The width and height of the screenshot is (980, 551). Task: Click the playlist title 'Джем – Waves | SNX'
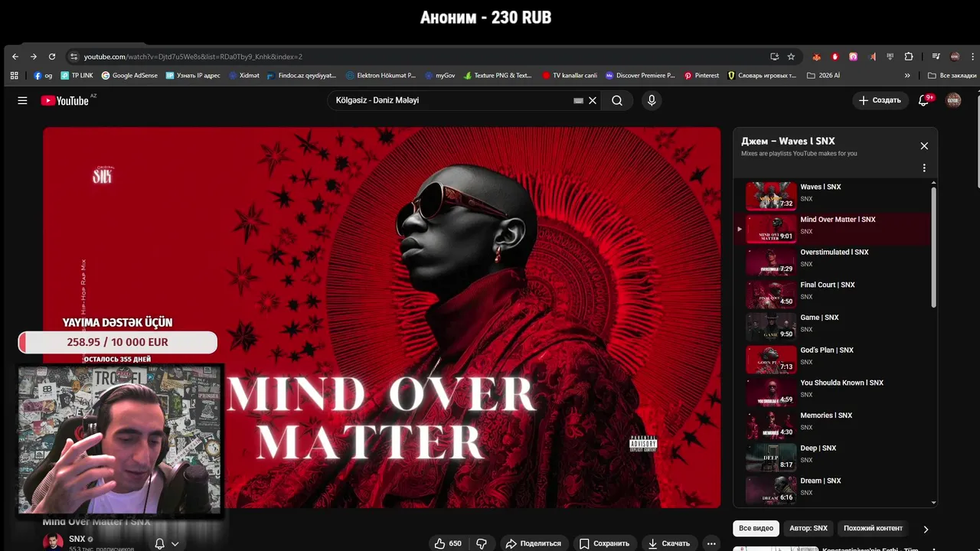788,142
